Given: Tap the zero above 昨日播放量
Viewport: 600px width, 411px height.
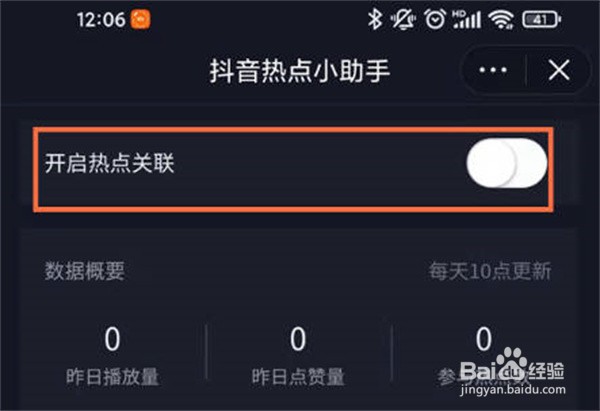Looking at the screenshot, I should (112, 339).
